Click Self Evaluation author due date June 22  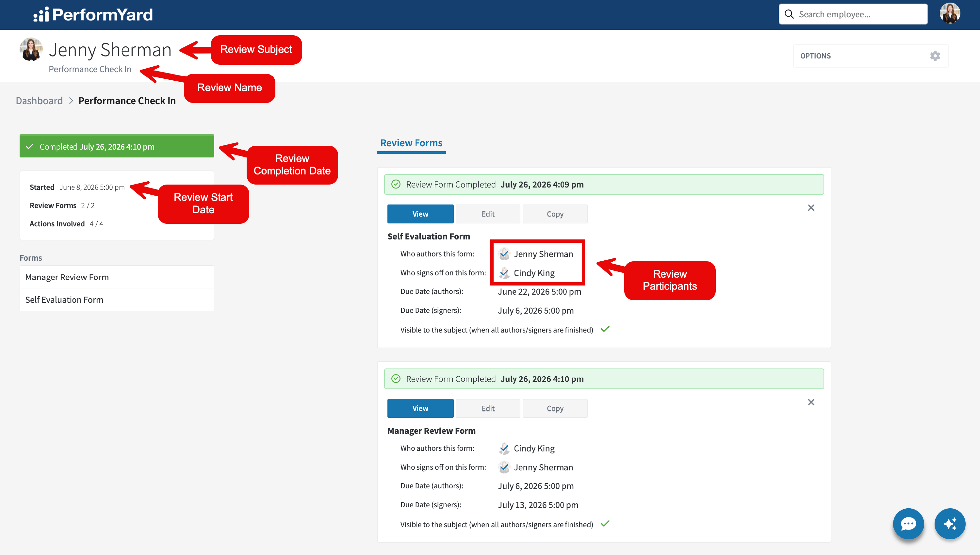tap(539, 292)
